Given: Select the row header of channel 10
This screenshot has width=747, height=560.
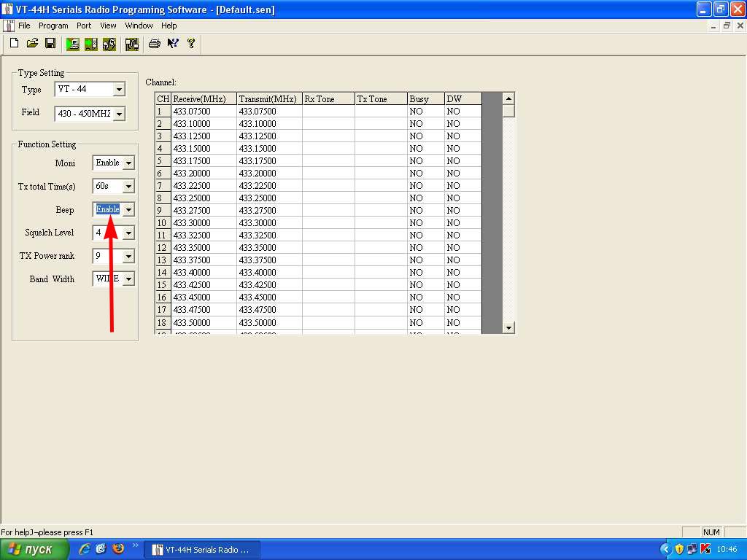Looking at the screenshot, I should 163,223.
